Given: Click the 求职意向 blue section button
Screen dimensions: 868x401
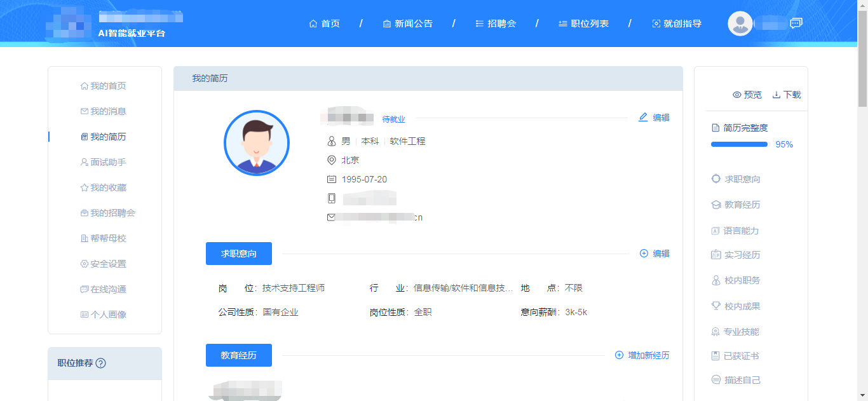Looking at the screenshot, I should coord(239,254).
